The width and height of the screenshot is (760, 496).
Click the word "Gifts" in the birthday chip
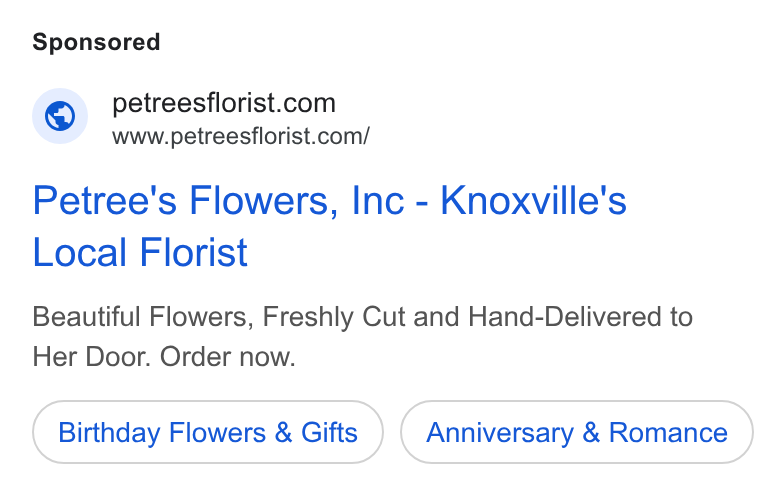click(329, 432)
